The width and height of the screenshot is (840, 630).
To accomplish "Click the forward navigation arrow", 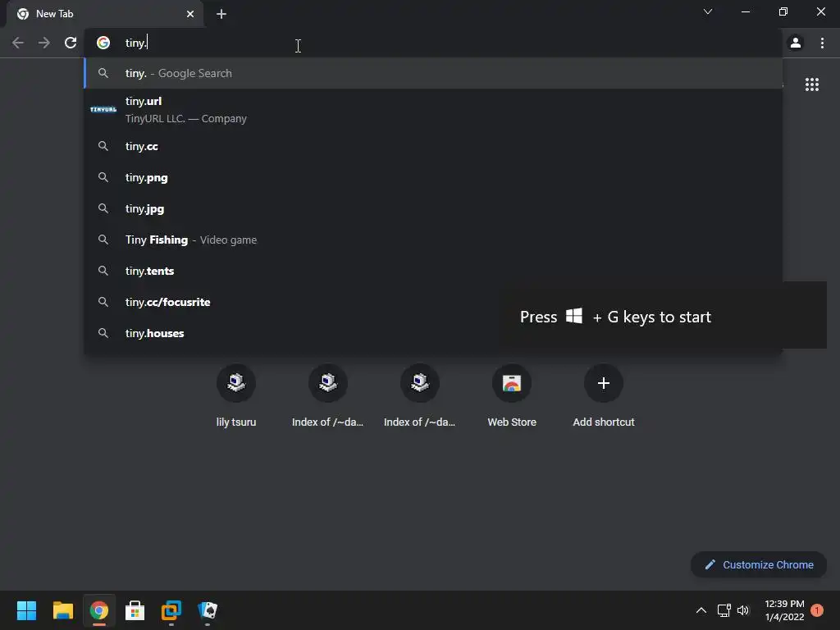I will point(44,43).
